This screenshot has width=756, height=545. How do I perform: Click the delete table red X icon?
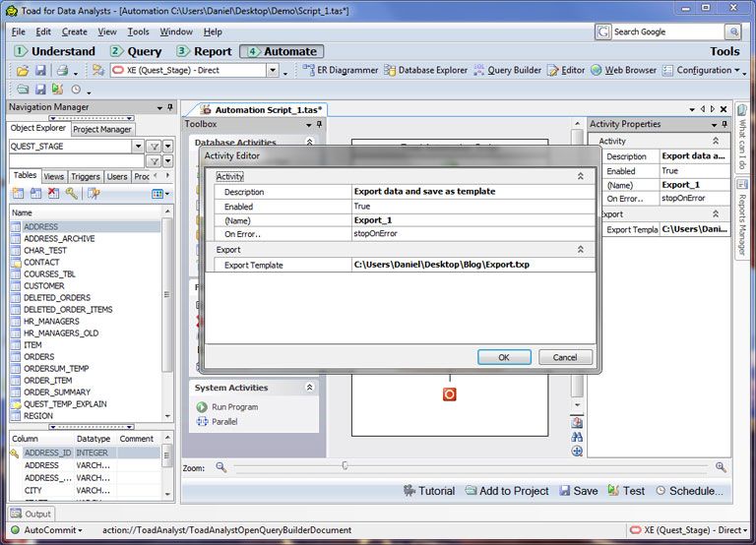[53, 194]
